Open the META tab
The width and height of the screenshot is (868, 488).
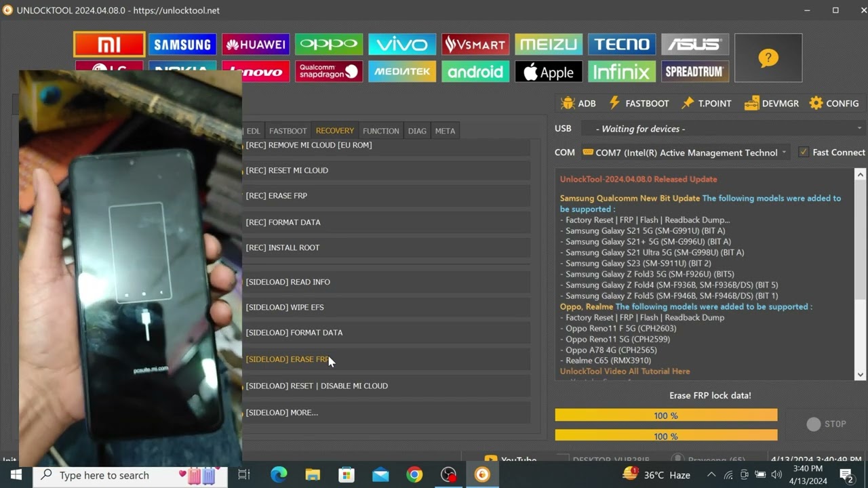(x=445, y=131)
